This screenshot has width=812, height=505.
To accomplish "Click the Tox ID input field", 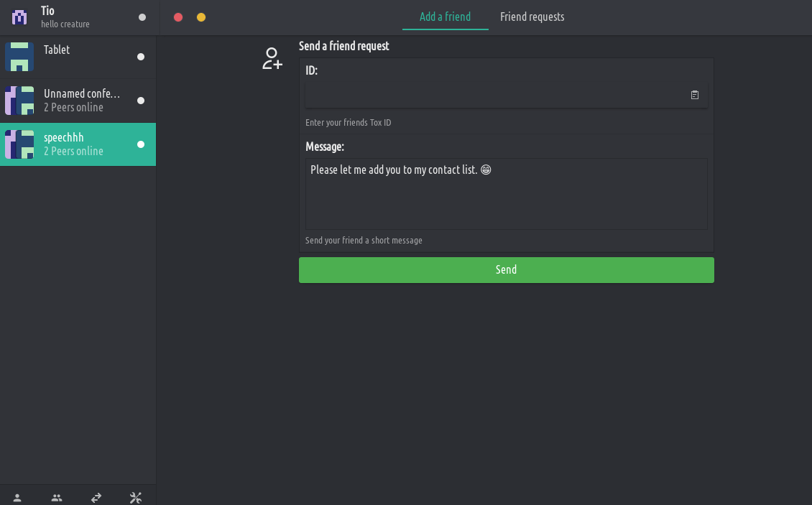I will (496, 95).
